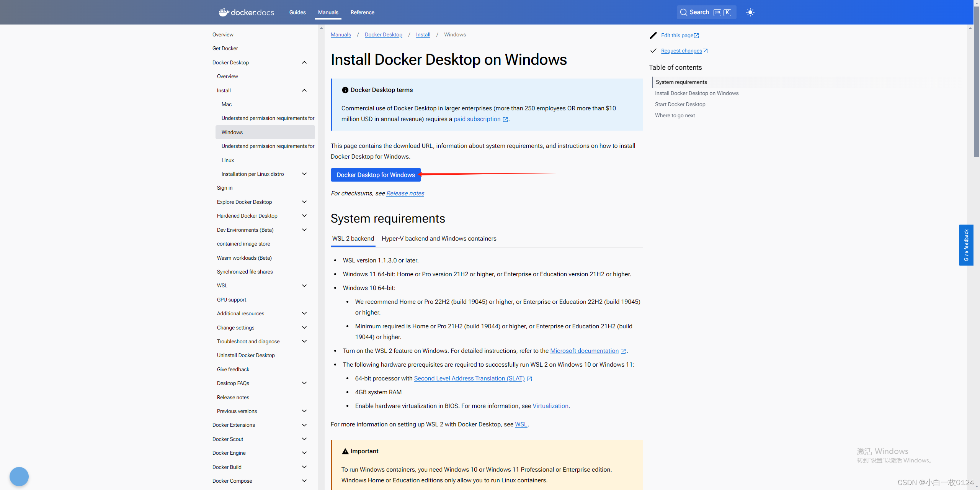This screenshot has height=490, width=980.
Task: Open Uninstall Docker Desktop page
Action: point(245,355)
